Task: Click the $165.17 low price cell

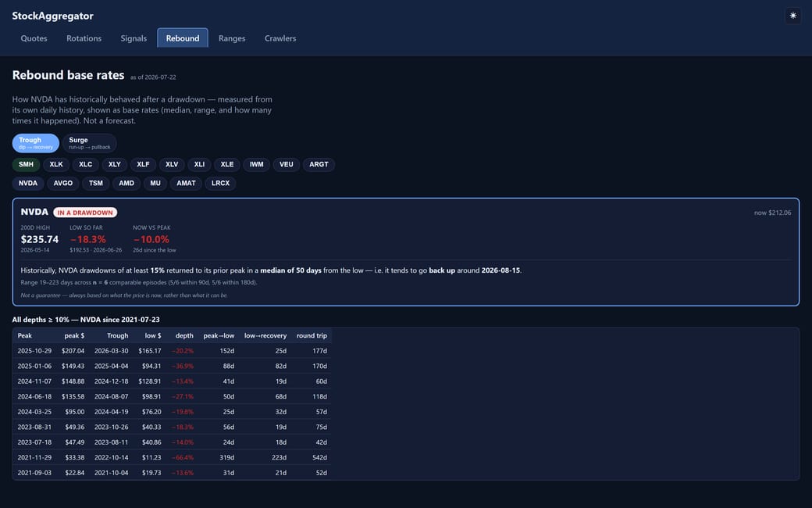Action: 150,351
